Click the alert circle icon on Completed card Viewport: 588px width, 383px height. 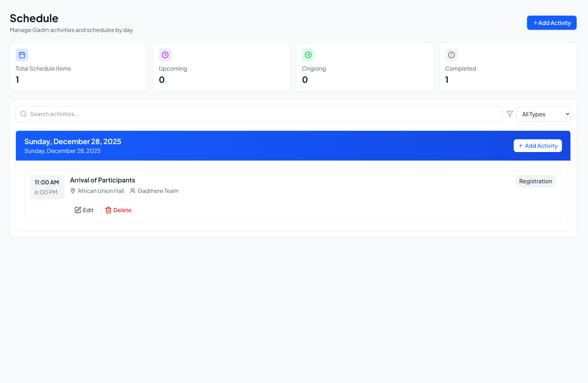[x=451, y=55]
